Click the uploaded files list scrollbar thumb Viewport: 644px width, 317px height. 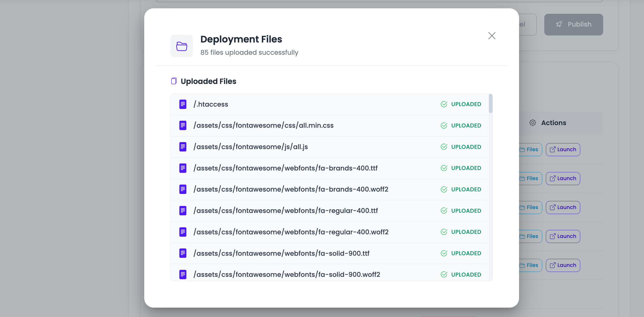pyautogui.click(x=490, y=103)
